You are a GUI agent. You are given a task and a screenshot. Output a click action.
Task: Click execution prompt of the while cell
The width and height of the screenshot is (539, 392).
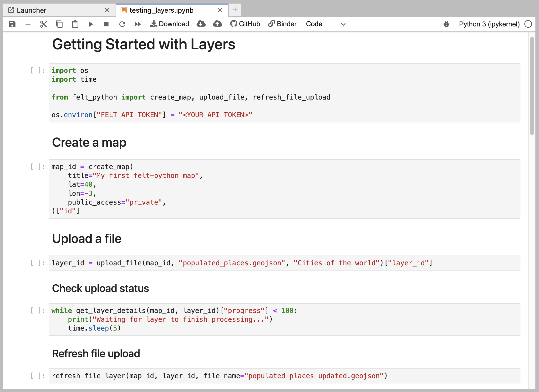point(38,311)
